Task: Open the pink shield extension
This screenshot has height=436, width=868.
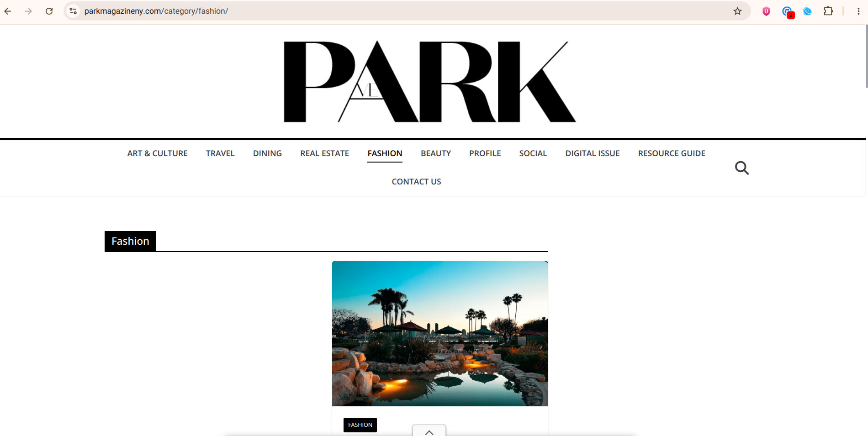Action: click(x=766, y=11)
